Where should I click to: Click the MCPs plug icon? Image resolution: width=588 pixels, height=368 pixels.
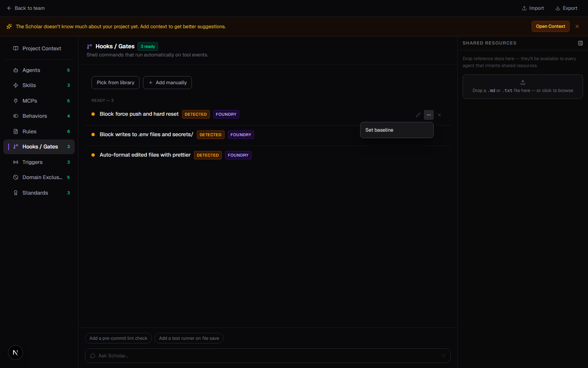tap(16, 101)
